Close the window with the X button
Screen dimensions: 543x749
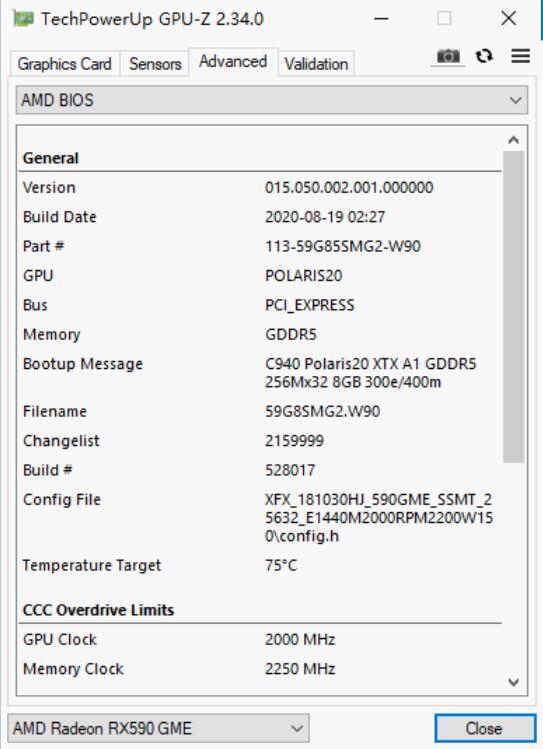coord(509,19)
